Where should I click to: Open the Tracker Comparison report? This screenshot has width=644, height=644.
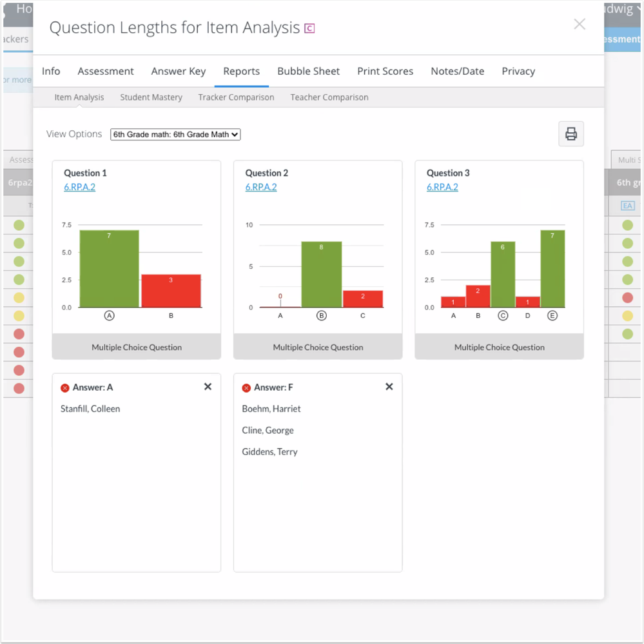coord(236,97)
